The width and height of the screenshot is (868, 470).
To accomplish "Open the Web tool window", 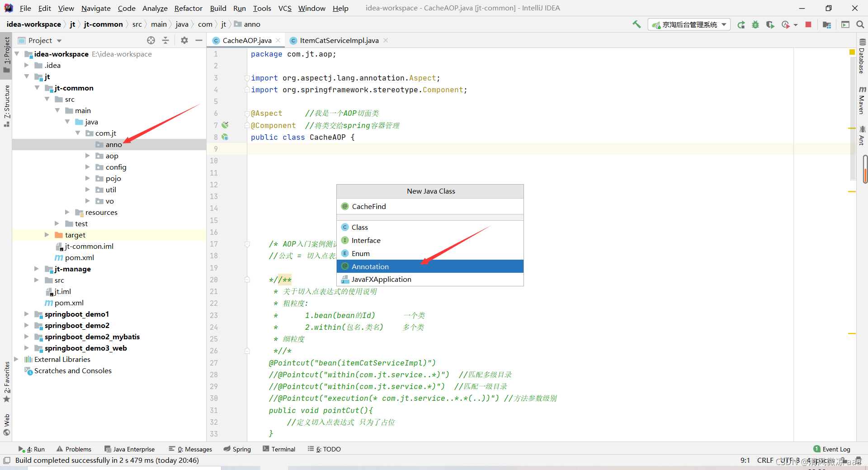I will click(6, 425).
